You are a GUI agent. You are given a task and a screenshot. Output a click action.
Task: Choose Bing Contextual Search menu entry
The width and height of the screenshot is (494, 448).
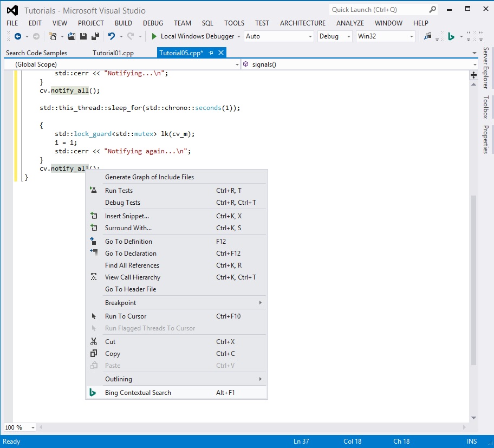(138, 393)
